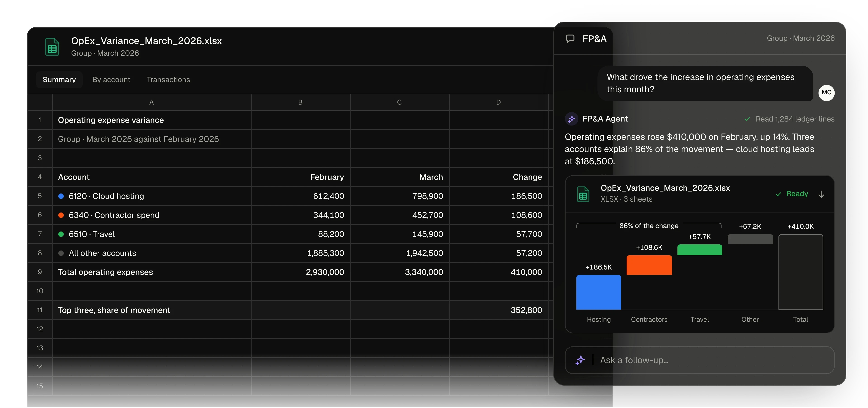This screenshot has height=408, width=868.
Task: Select cell with value 798,900
Action: (x=400, y=196)
